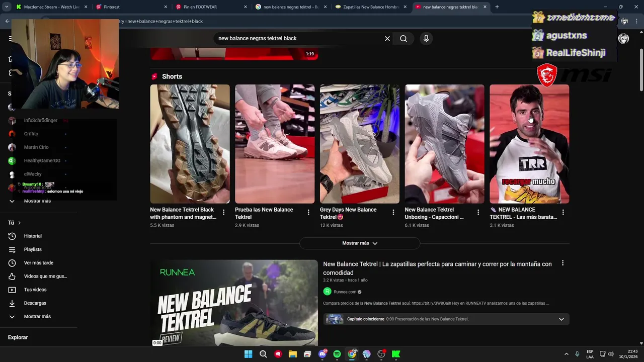Open taskbar volume control
The image size is (644, 362).
pyautogui.click(x=611, y=354)
